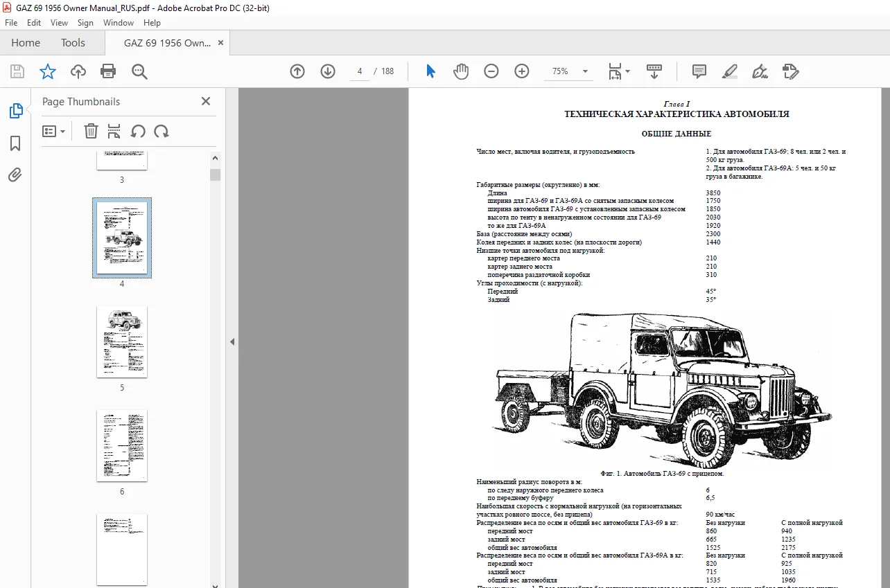Click the wheelbase value 2300
The width and height of the screenshot is (890, 588).
click(713, 234)
